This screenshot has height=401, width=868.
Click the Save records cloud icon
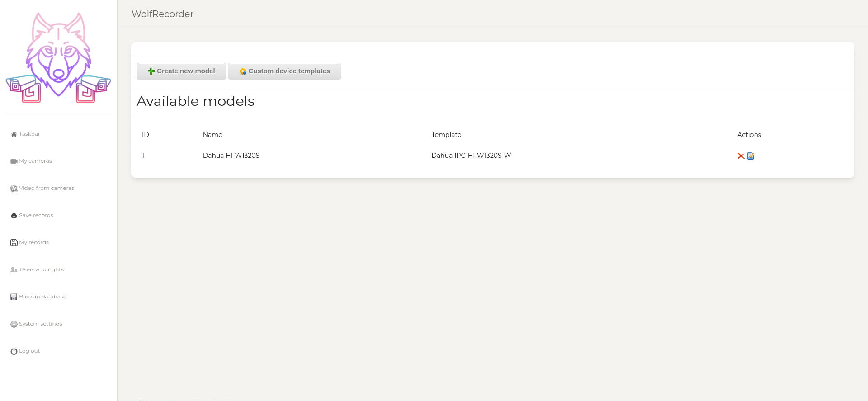[x=14, y=216]
